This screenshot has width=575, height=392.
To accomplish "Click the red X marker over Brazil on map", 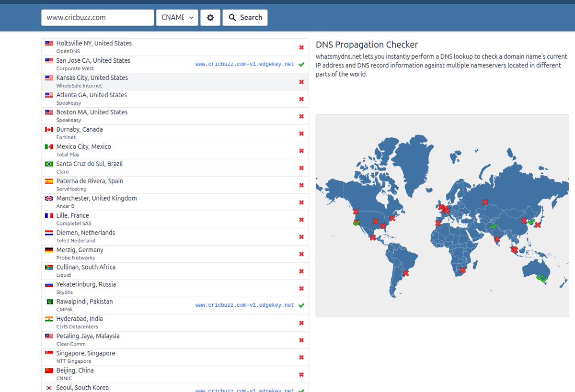I will (x=405, y=273).
